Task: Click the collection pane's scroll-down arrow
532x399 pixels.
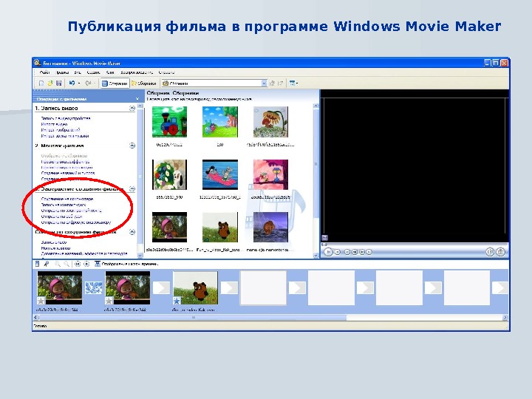Action: click(316, 256)
